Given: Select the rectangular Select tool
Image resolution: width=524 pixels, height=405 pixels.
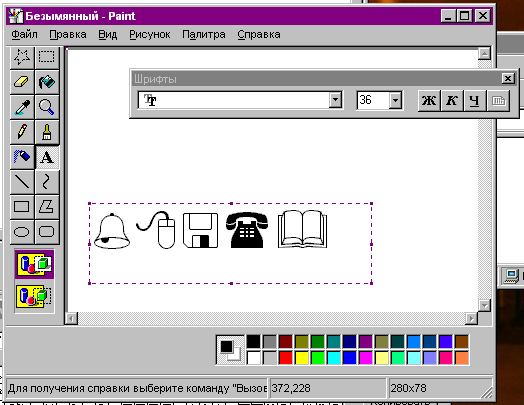Looking at the screenshot, I should 47,57.
